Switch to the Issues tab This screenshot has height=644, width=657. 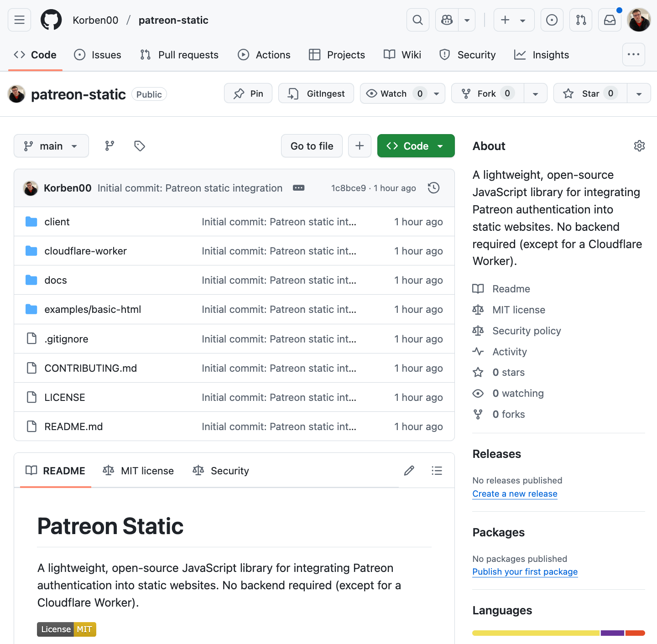point(98,55)
